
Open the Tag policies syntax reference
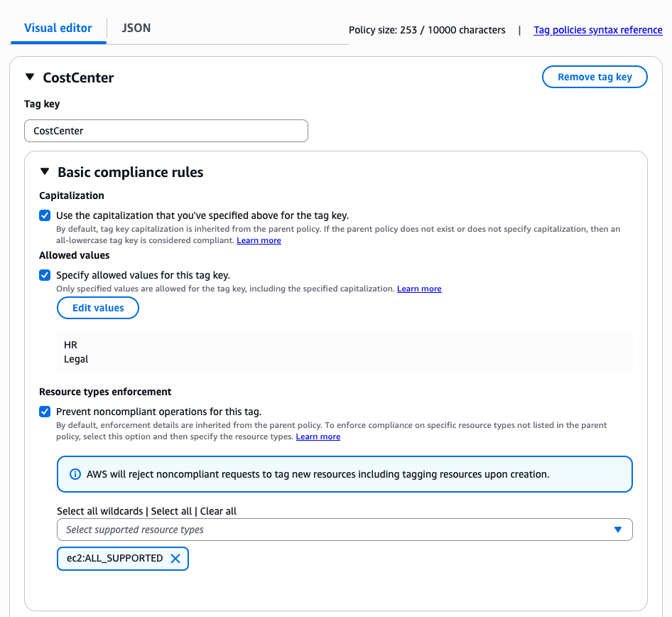click(597, 30)
